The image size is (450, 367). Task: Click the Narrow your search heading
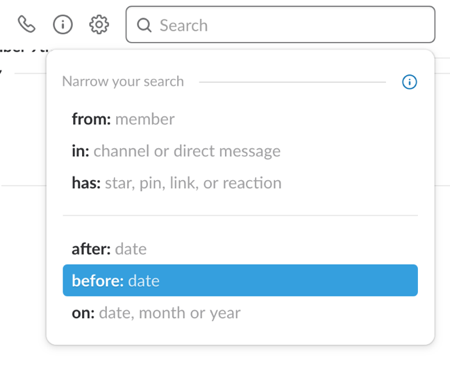pos(123,81)
